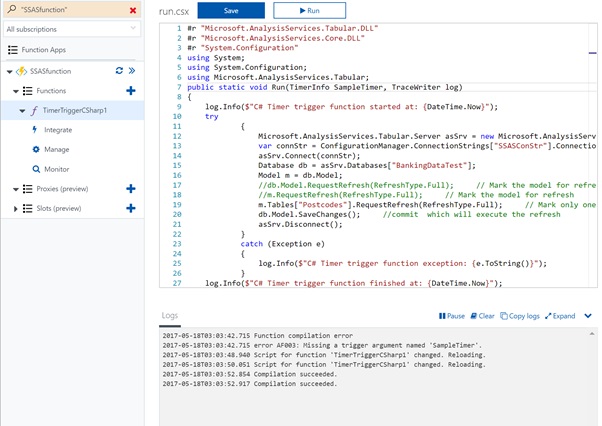Viewport: 602px width, 426px height.
Task: Open the Functions list
Action: [x=51, y=91]
